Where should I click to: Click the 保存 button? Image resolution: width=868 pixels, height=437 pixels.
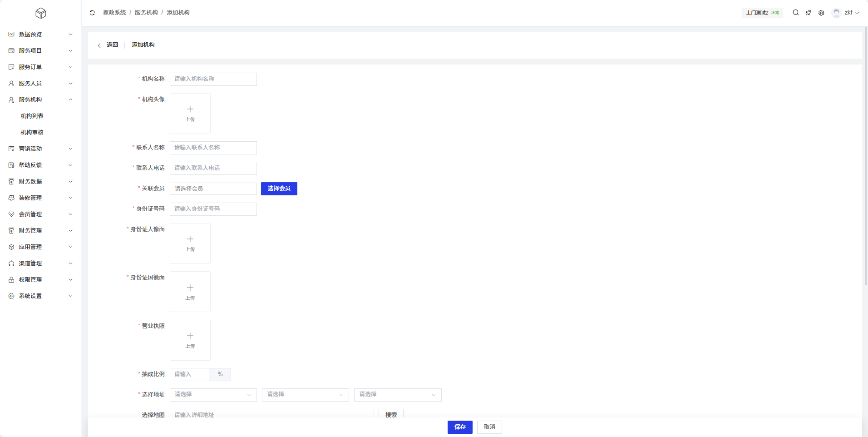tap(460, 427)
